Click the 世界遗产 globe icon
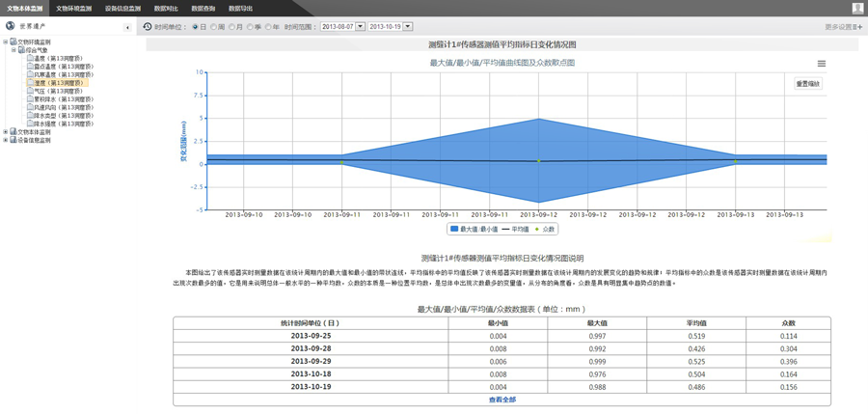Image resolution: width=868 pixels, height=414 pixels. (10, 26)
